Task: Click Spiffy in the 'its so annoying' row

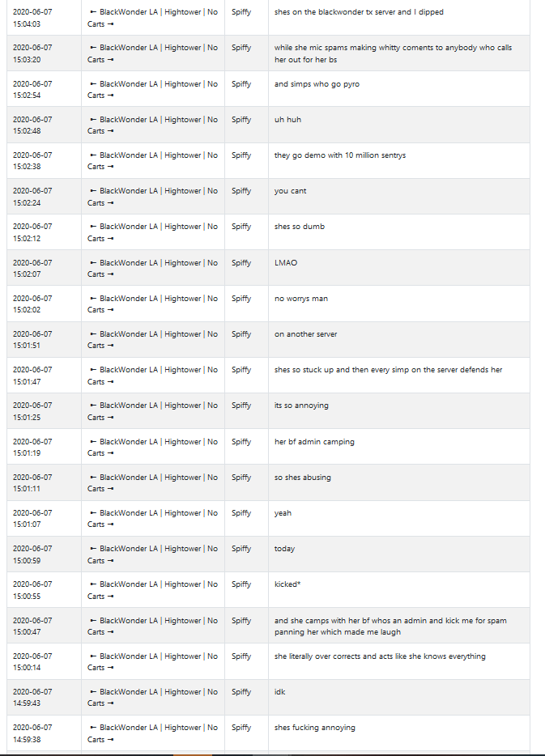Action: [241, 406]
